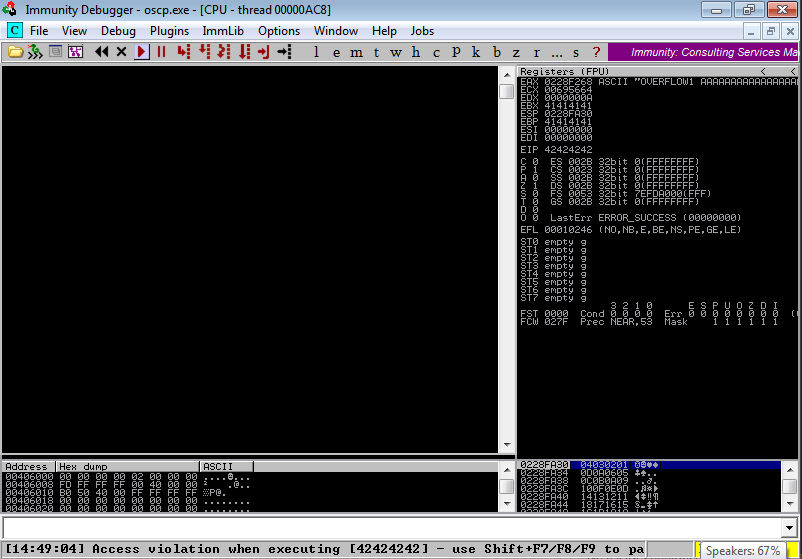
Task: Click the Access violation status bar message
Action: tap(324, 549)
